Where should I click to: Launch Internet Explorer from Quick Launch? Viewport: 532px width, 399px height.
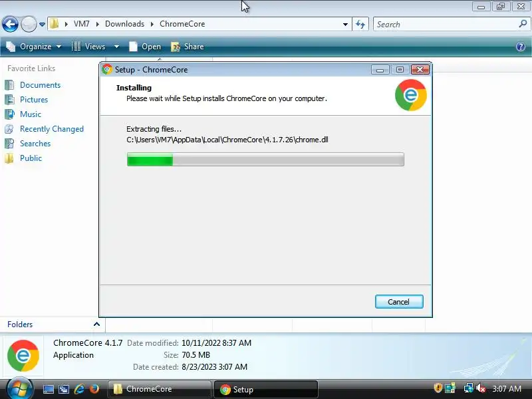(x=79, y=389)
